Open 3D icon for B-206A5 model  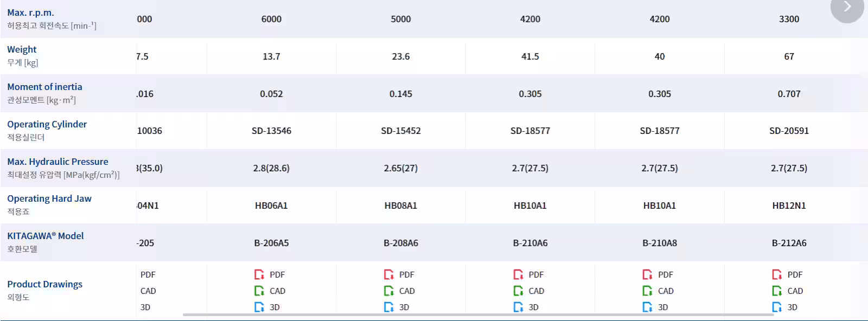(259, 307)
